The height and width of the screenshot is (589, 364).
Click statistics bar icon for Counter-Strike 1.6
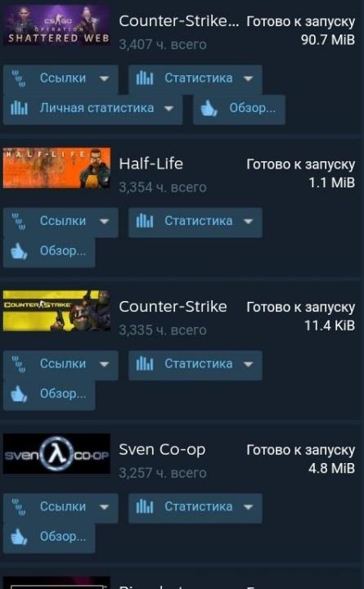pyautogui.click(x=145, y=363)
